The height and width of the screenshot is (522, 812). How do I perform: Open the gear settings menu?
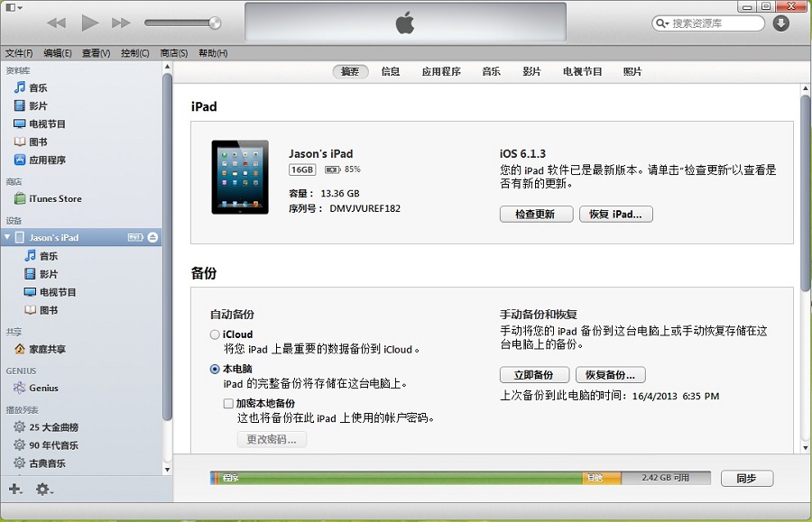pyautogui.click(x=44, y=489)
